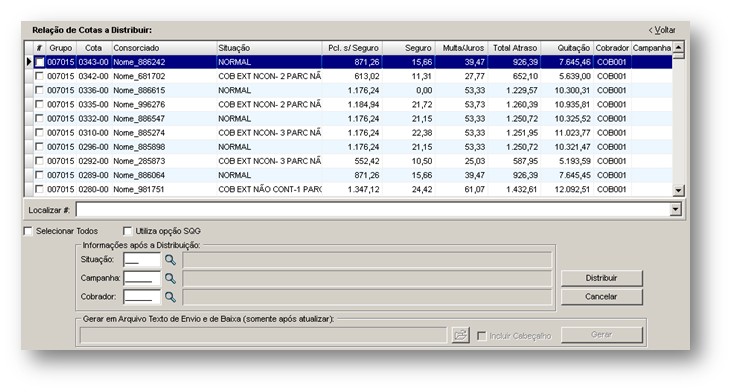732x392 pixels.
Task: Select the row with Nome_886064
Action: click(349, 175)
